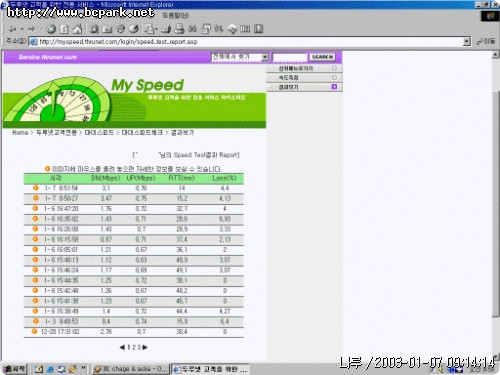Click the vertical scrollbar up arrow

[496, 55]
